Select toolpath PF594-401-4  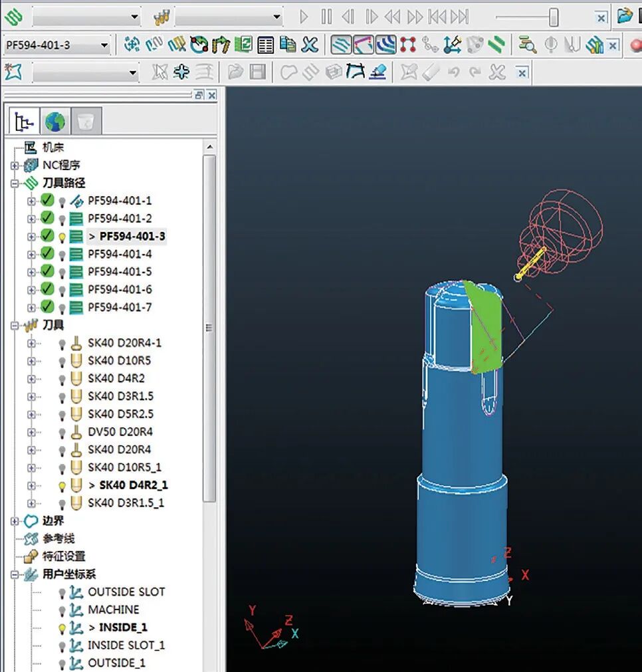pos(120,254)
